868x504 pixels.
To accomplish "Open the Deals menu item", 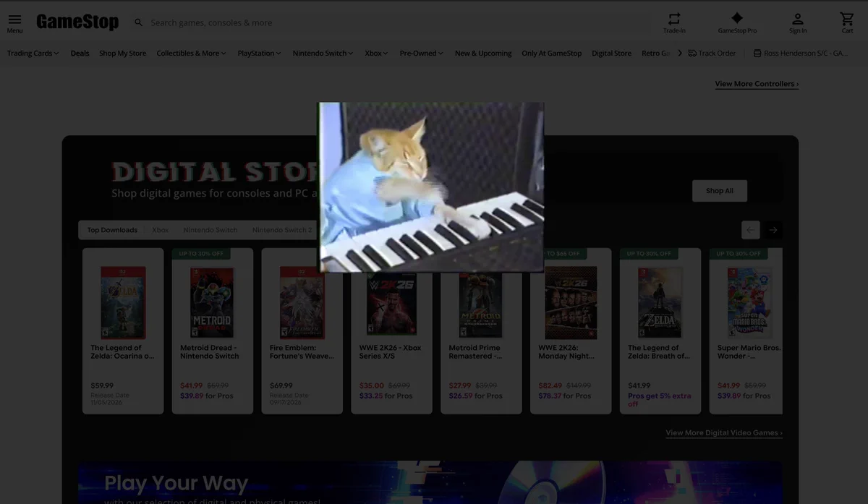I will tap(80, 53).
